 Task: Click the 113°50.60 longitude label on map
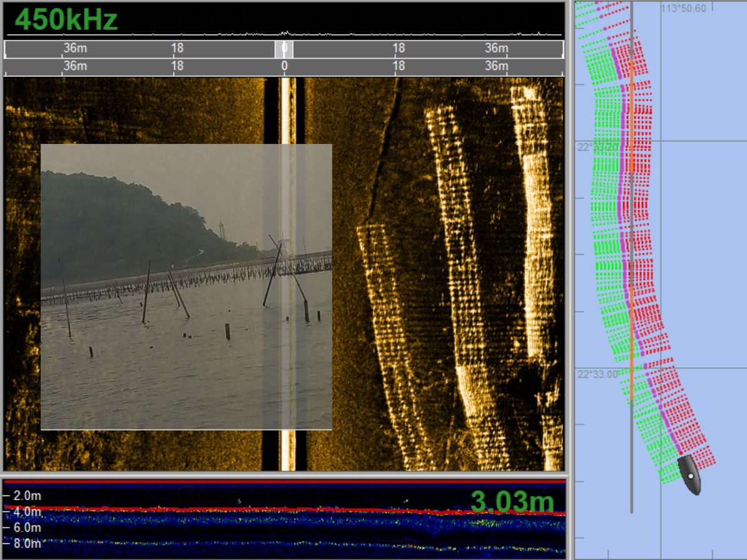click(683, 8)
